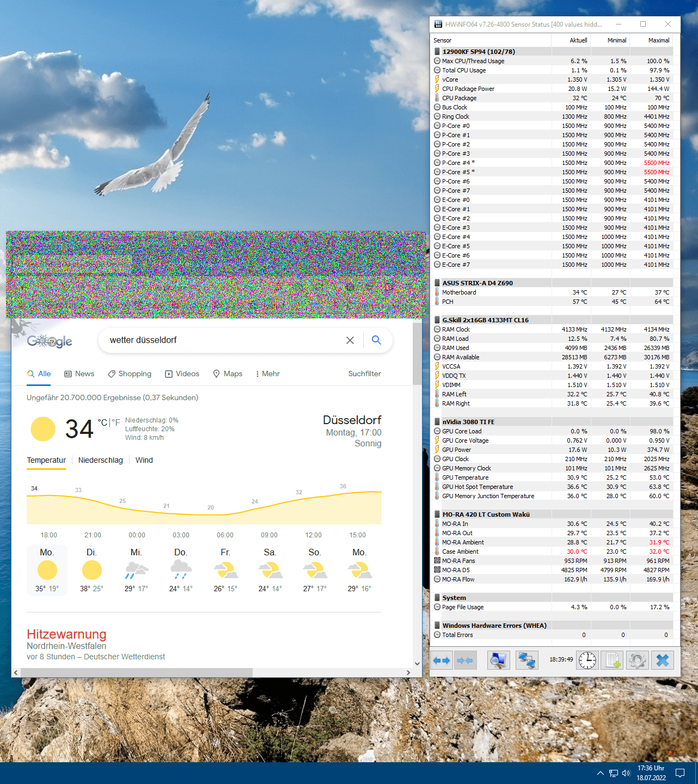Image resolution: width=698 pixels, height=784 pixels.
Task: Select the So. forecast day
Action: [x=315, y=570]
